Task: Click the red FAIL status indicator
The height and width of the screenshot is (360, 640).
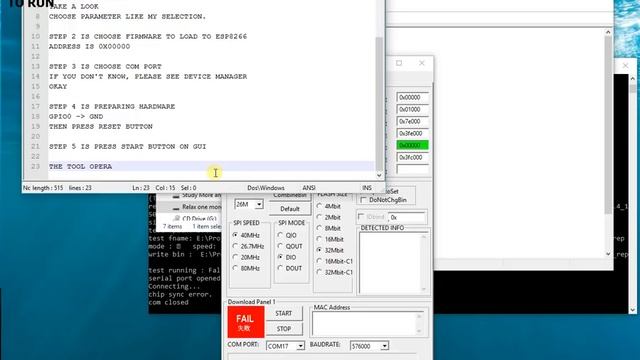Action: point(246,322)
